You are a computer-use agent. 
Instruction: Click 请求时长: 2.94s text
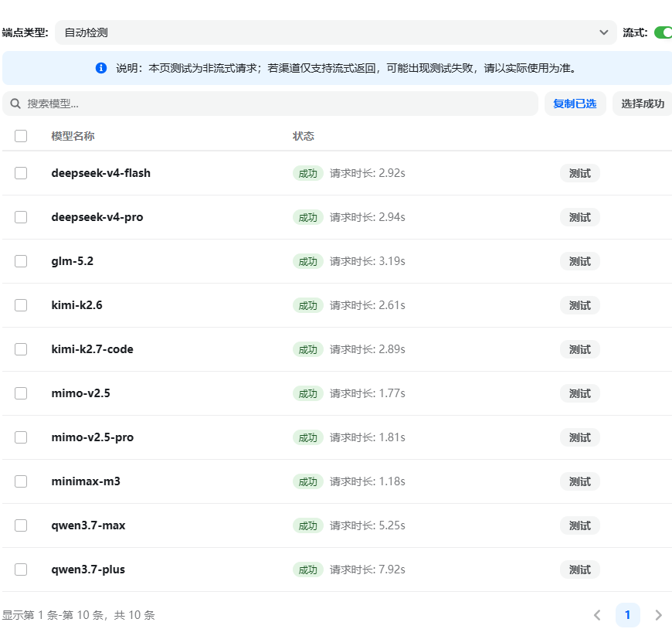click(x=368, y=217)
